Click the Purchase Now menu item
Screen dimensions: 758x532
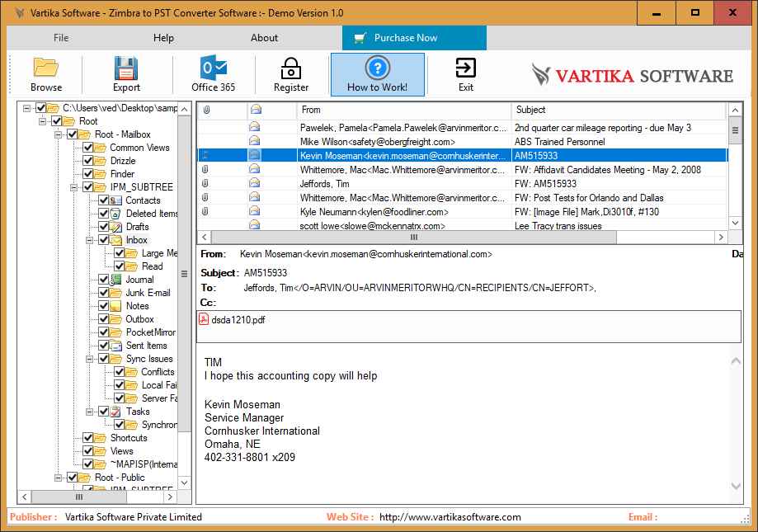point(414,38)
